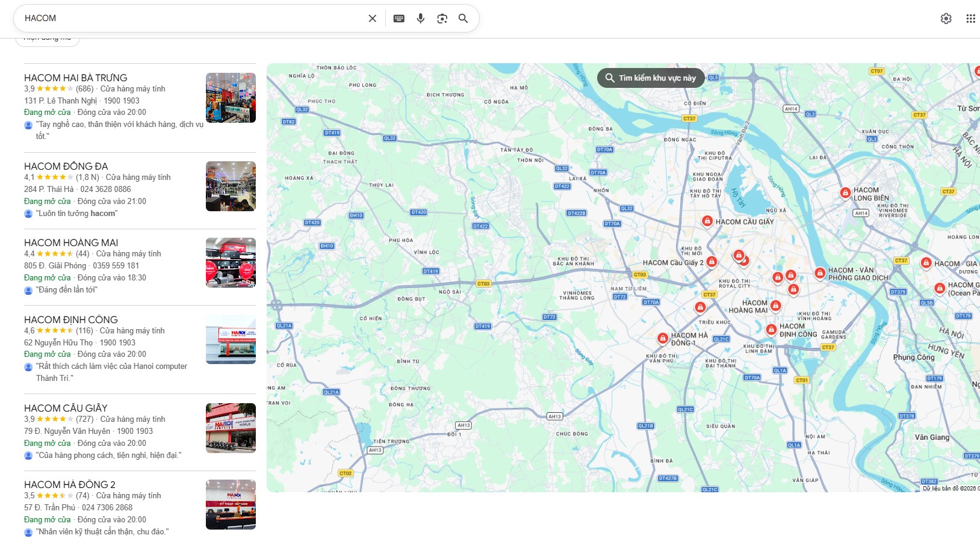View the HACOM ĐỊNH CÔNG listing photo
This screenshot has width=980, height=544.
tap(231, 339)
